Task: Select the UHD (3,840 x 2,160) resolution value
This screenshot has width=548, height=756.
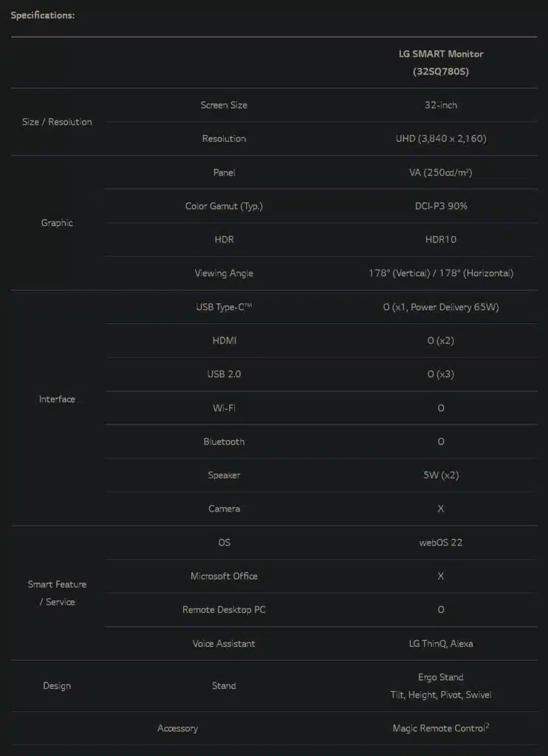Action: (x=441, y=139)
